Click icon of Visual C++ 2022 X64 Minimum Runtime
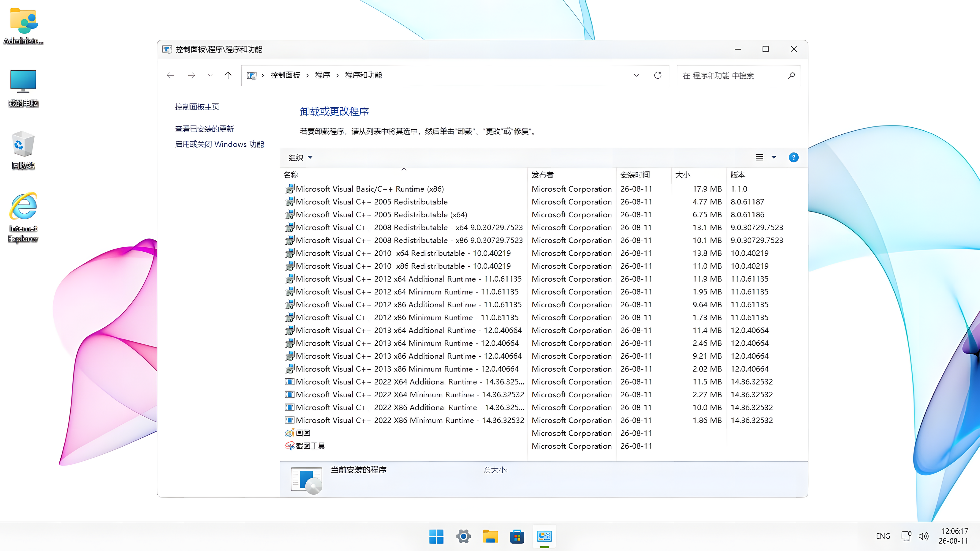This screenshot has height=551, width=980. (x=289, y=395)
